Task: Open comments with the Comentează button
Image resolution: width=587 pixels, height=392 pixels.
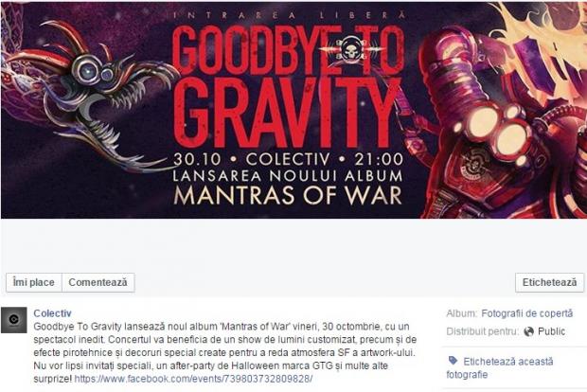Action: click(x=98, y=282)
